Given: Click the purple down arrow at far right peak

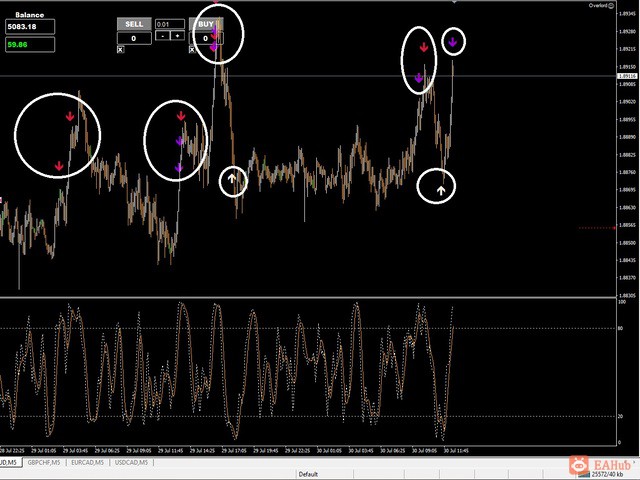Looking at the screenshot, I should pos(452,41).
